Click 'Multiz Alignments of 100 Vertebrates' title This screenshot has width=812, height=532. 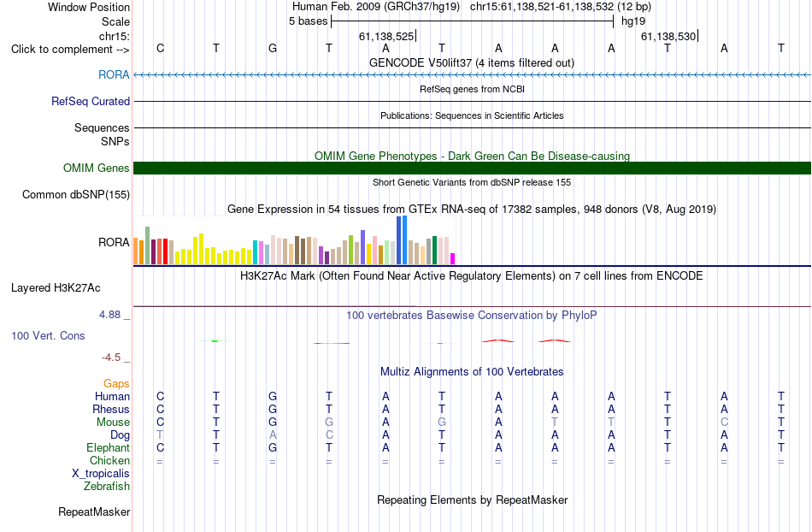click(472, 371)
